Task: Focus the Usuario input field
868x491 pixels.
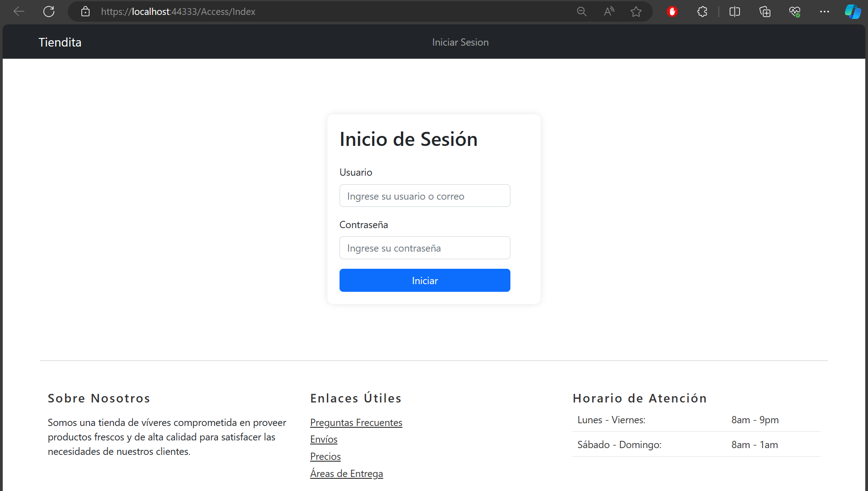Action: click(x=425, y=196)
